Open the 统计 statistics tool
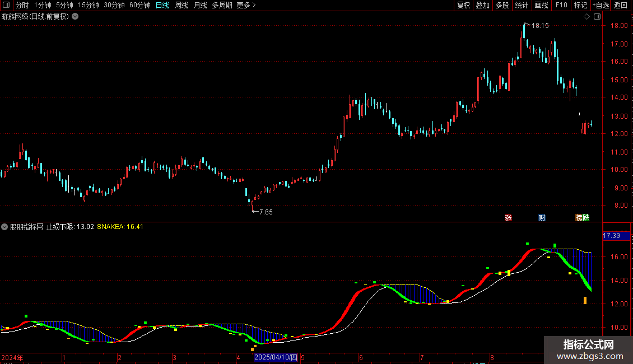The height and width of the screenshot is (364, 633). pos(522,5)
